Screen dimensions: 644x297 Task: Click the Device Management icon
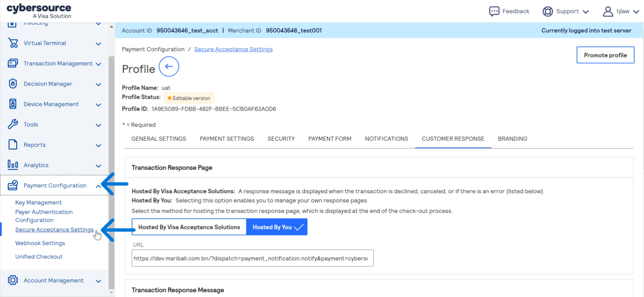[13, 104]
